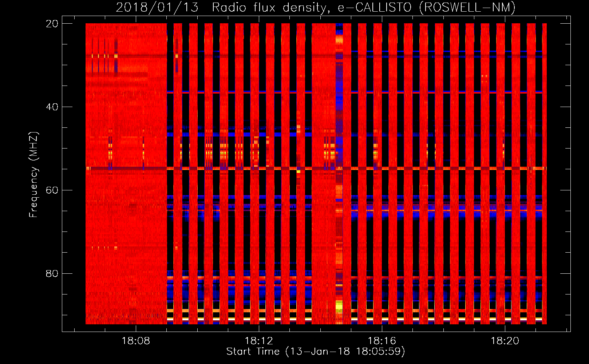Image resolution: width=589 pixels, height=364 pixels.
Task: Click the "60" frequency tick label
Action: (x=52, y=190)
